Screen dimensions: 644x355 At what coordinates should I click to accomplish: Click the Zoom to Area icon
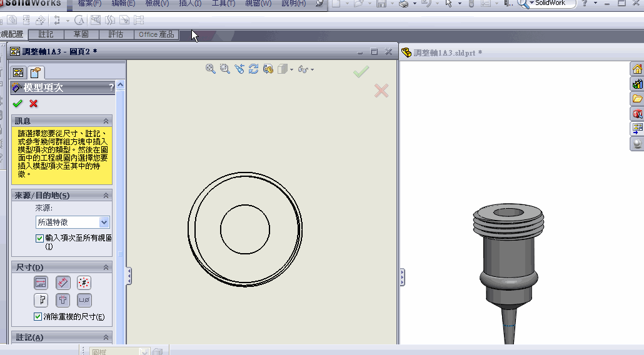[224, 69]
